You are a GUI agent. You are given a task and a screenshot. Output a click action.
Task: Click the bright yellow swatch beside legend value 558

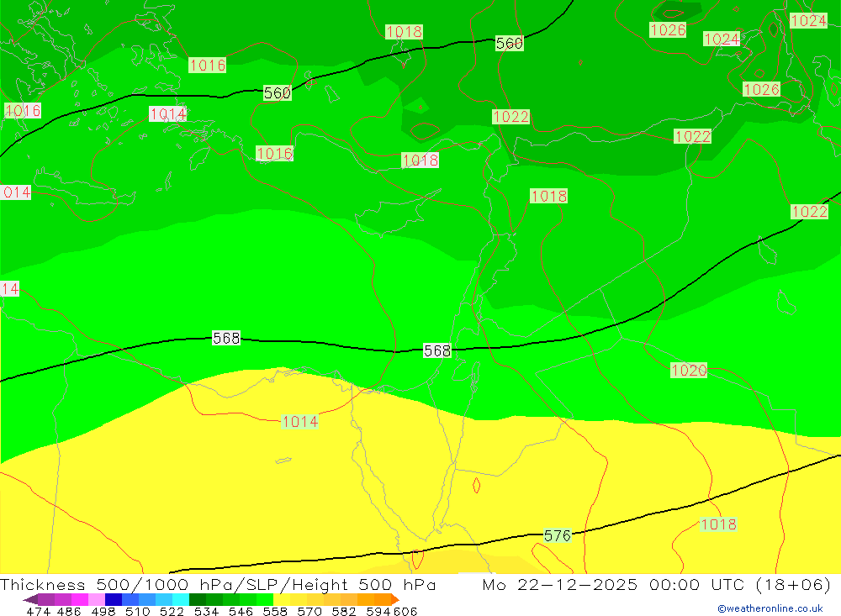click(x=282, y=599)
